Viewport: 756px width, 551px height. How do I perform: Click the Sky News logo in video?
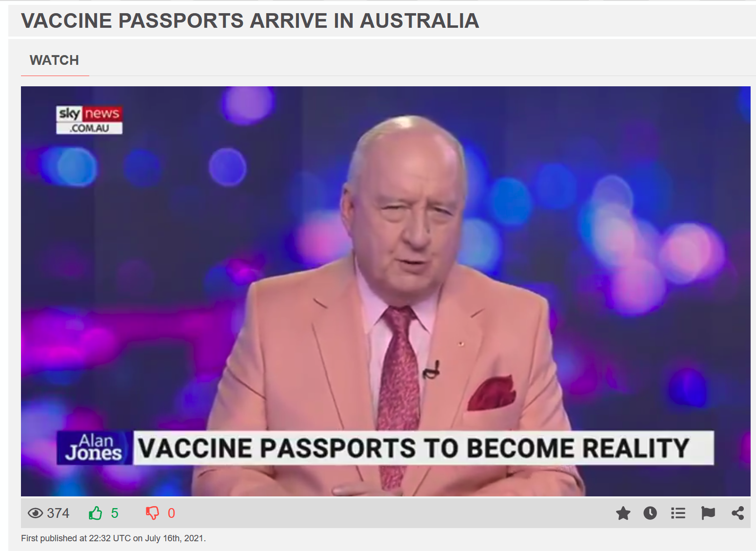point(89,120)
